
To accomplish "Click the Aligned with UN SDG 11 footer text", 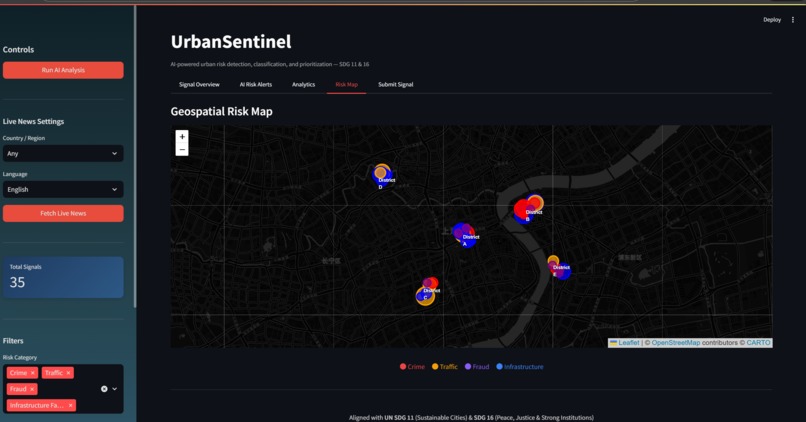I will (471, 417).
